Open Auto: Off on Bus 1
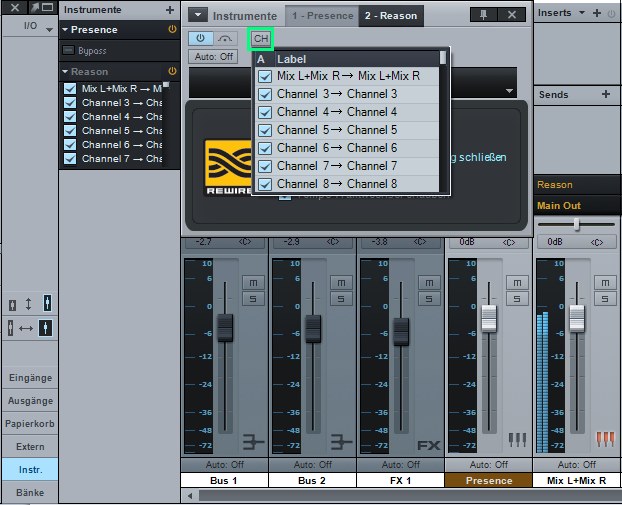This screenshot has width=622, height=505. (225, 464)
